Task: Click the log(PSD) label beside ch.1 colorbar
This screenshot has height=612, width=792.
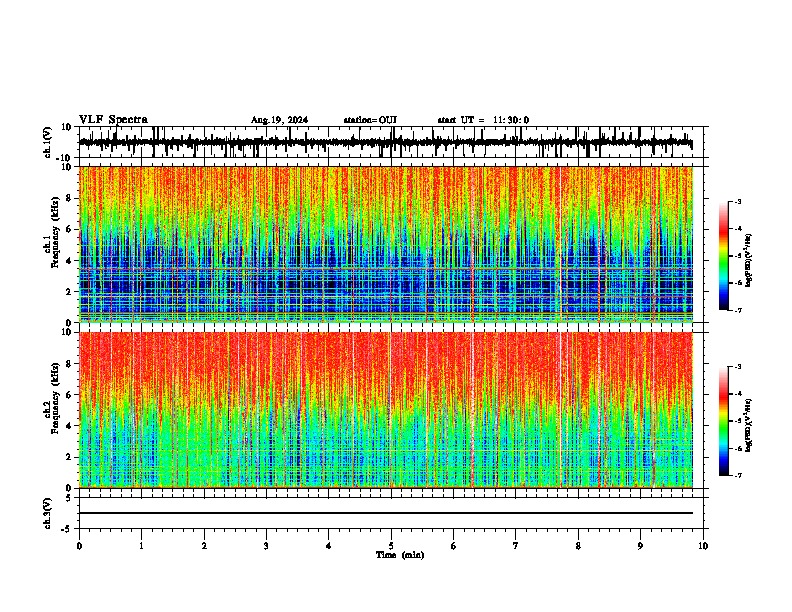Action: click(x=748, y=260)
